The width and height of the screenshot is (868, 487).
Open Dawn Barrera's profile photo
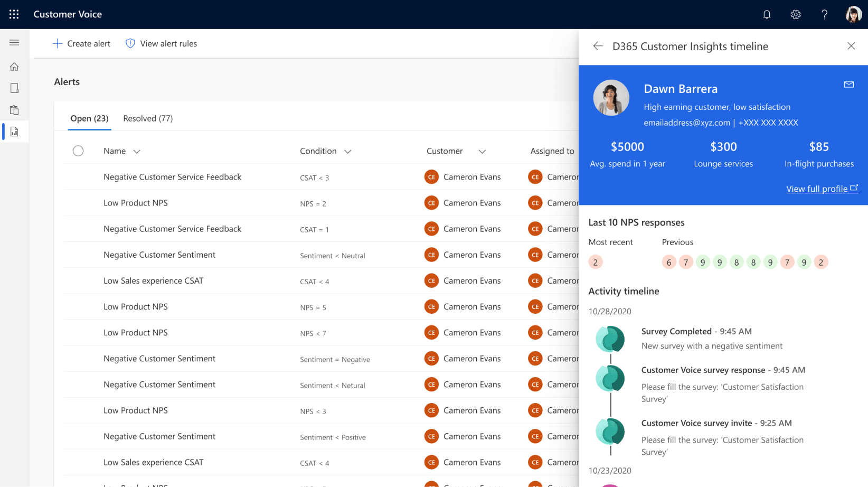pyautogui.click(x=611, y=98)
